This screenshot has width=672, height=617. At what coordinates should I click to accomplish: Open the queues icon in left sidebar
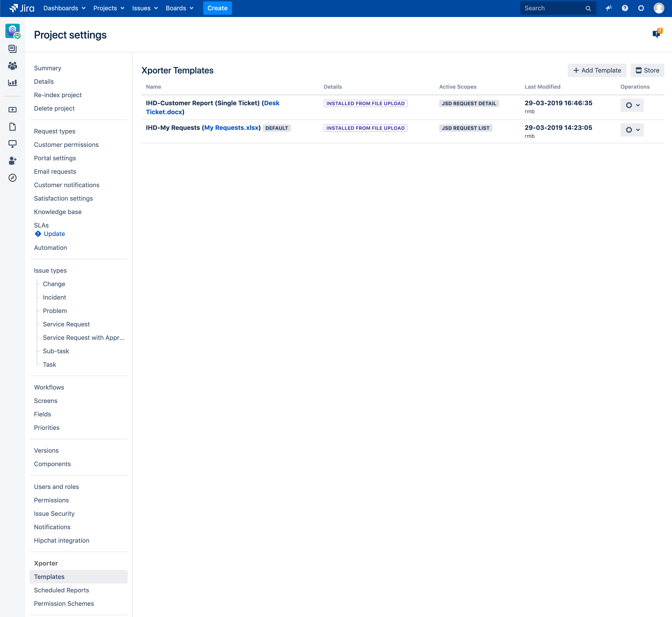coord(12,49)
